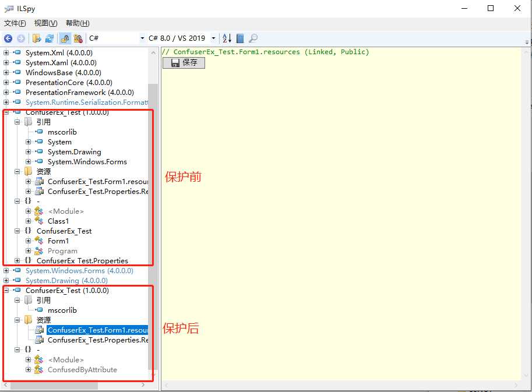532x392 pixels.
Task: Click the ConfusedByAttribute class icon
Action: (x=39, y=370)
